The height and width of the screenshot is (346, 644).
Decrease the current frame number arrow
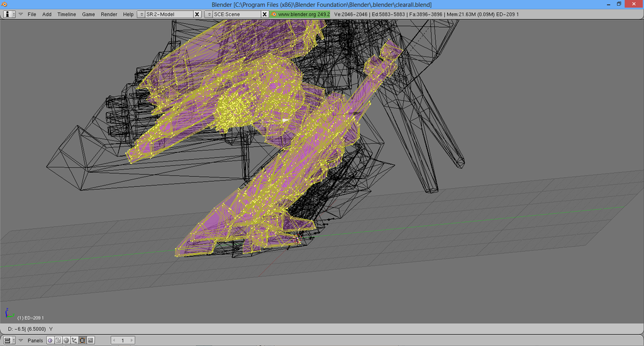[x=114, y=340]
